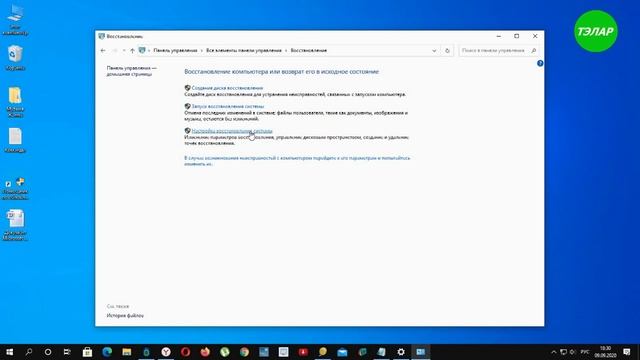Expand chevron after 'Панель управления' breadcrumb
The image size is (640, 360).
coord(202,51)
